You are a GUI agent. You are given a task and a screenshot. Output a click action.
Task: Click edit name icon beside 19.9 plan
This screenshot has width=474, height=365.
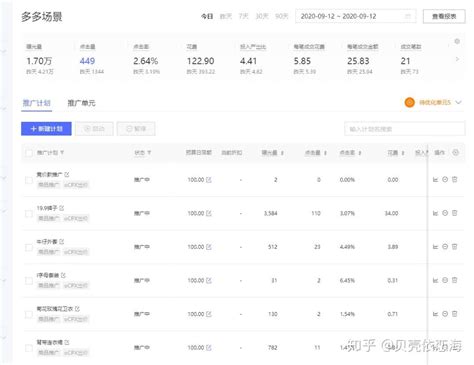coord(61,208)
